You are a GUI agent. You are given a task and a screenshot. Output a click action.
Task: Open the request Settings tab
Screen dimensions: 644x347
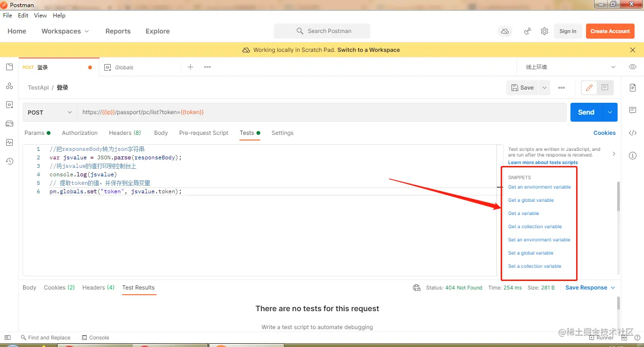282,133
